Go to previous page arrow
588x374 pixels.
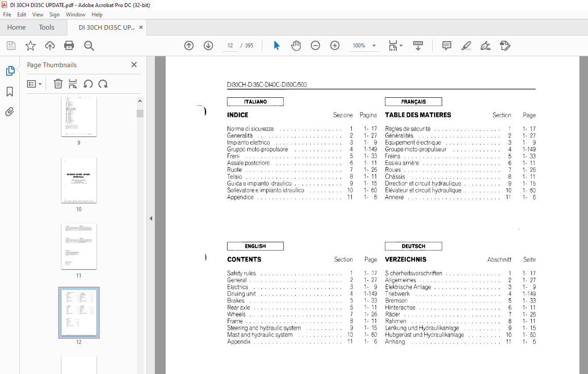click(x=189, y=46)
